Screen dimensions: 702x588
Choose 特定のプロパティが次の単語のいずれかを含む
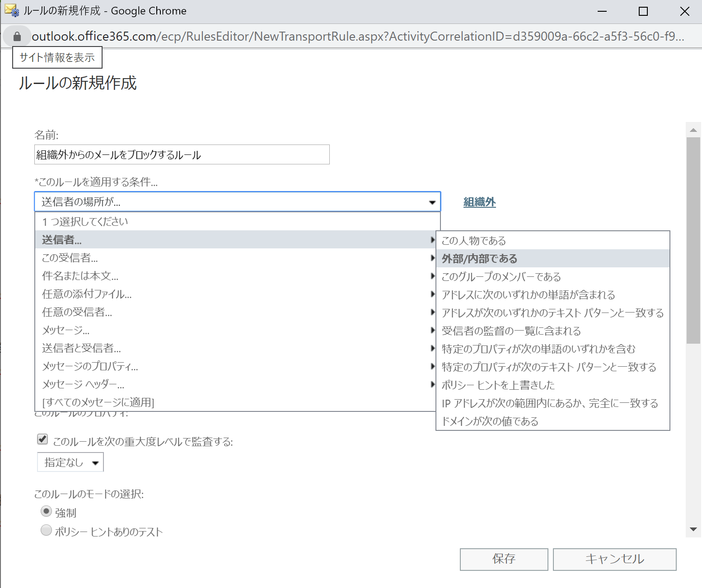[x=552, y=349]
